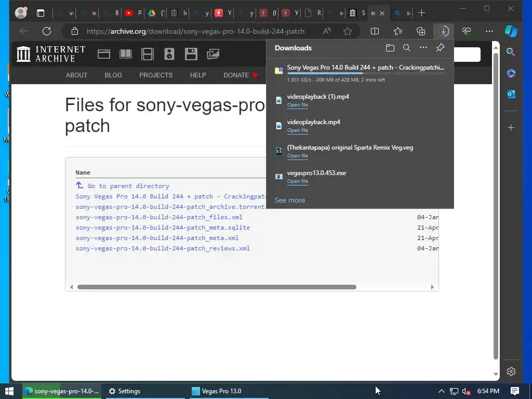Open the patch_meta.sqlite link
532x399 pixels.
163,228
